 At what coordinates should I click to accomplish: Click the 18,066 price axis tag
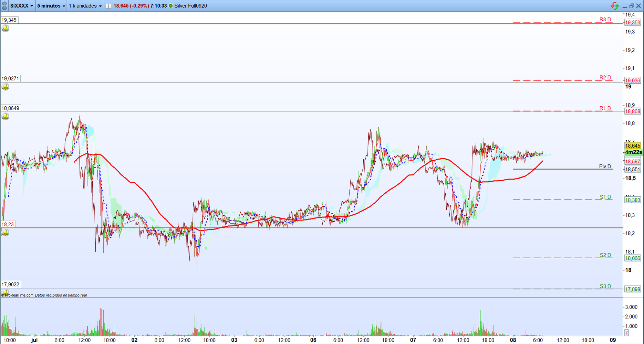point(633,258)
